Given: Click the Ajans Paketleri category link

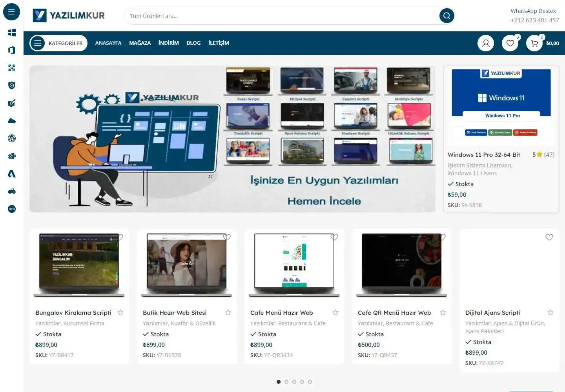Looking at the screenshot, I should point(484,331).
